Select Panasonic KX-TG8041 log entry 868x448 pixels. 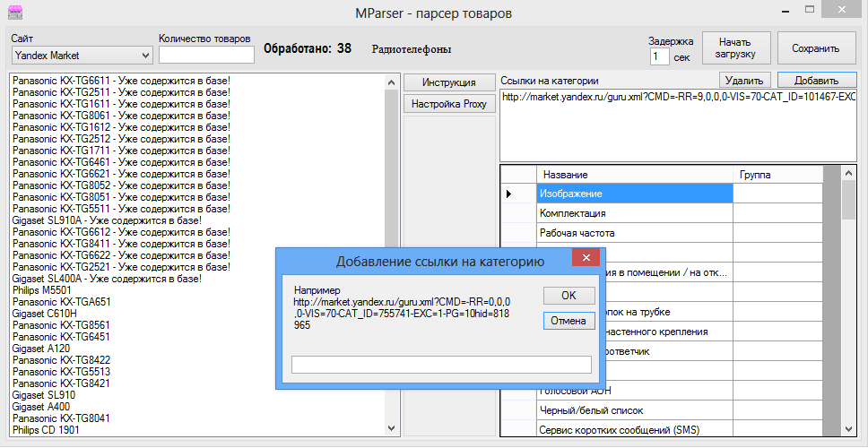coord(61,418)
